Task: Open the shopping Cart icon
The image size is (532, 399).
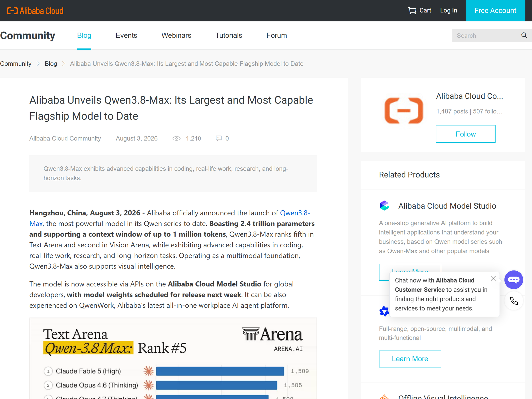Action: coord(412,11)
